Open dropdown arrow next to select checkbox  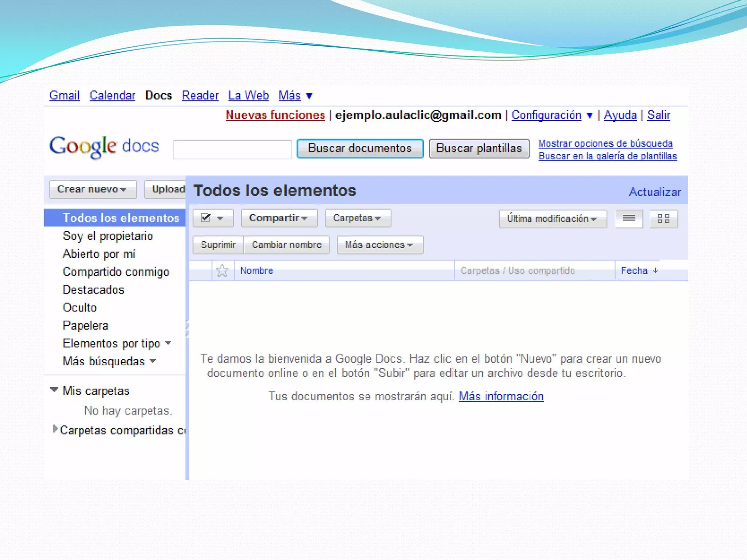pos(220,218)
